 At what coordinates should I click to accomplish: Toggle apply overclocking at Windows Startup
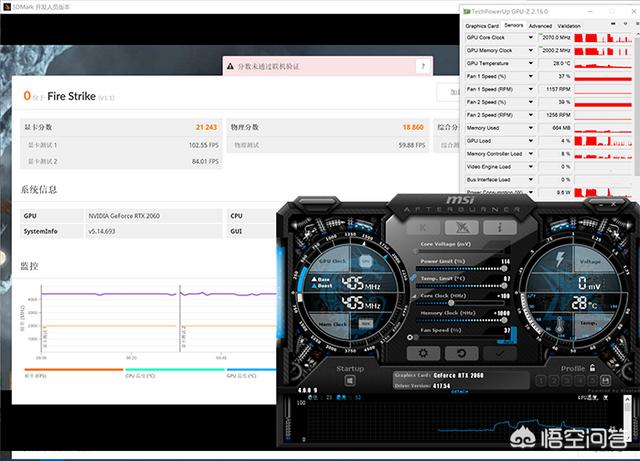[350, 381]
